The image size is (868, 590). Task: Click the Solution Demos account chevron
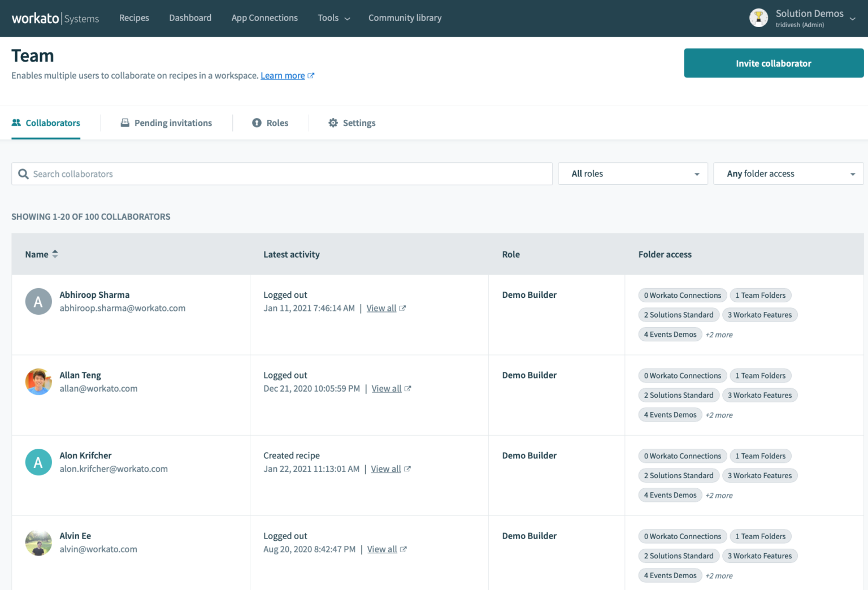coord(853,18)
